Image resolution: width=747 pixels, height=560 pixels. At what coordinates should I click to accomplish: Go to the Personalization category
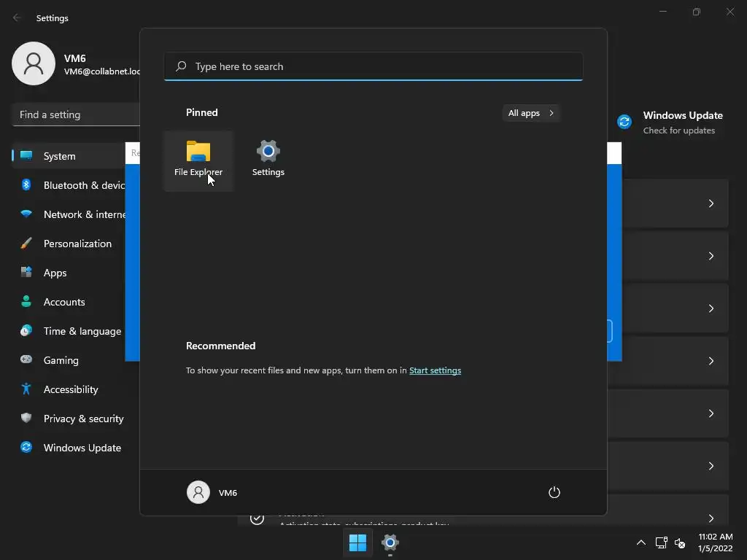(x=69, y=244)
